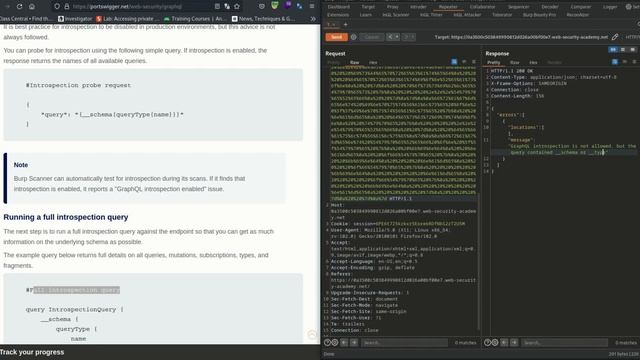Open Response search settings gear
Viewport: 640px width, 360px height.
point(495,343)
